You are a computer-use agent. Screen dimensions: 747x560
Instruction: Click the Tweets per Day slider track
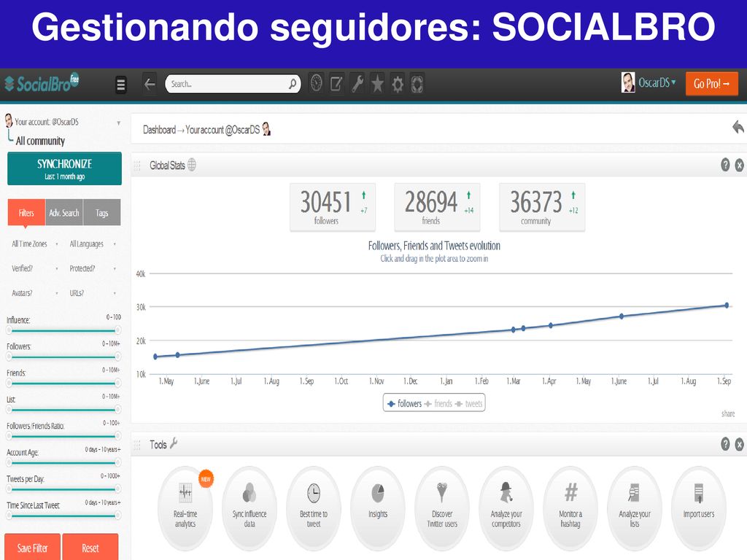click(63, 489)
